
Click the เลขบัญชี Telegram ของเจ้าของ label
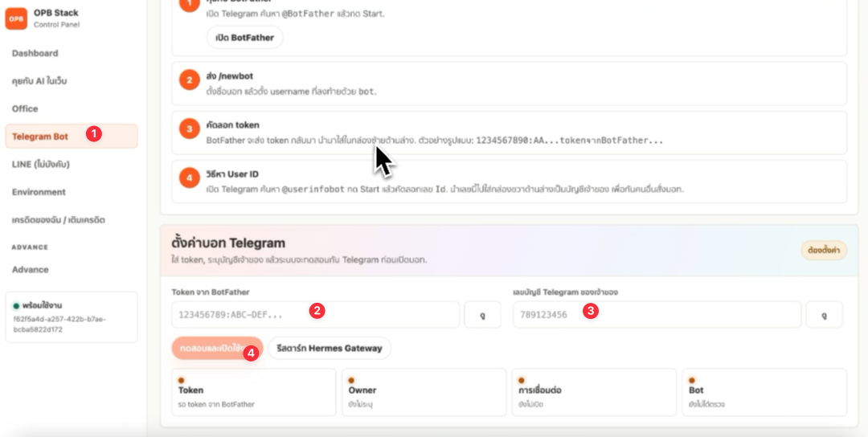pos(565,292)
